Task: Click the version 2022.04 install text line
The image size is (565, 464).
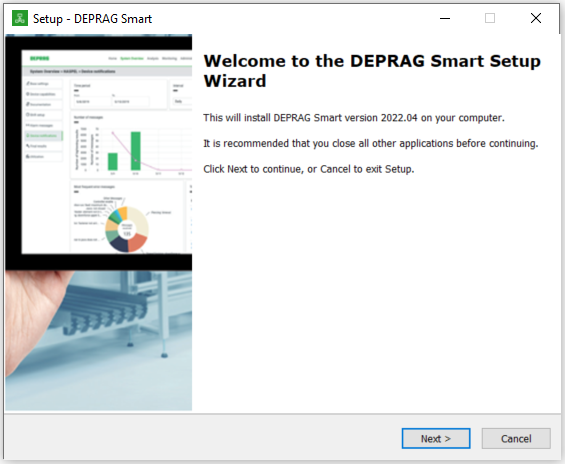Action: pos(353,118)
